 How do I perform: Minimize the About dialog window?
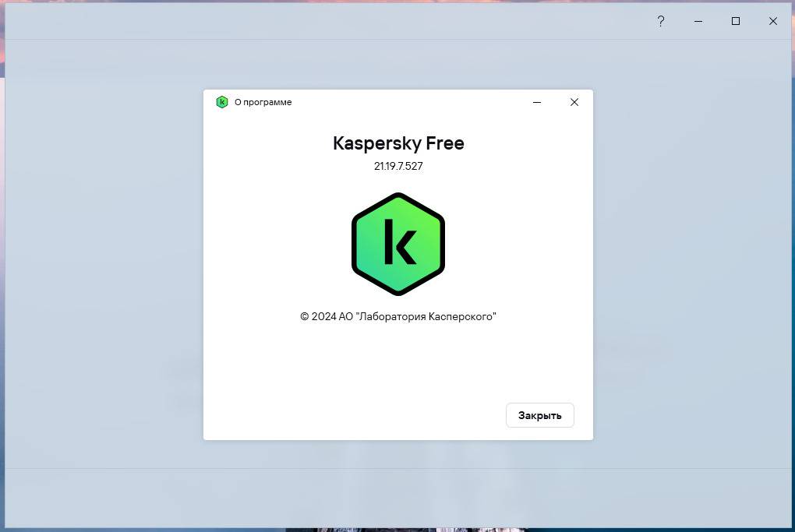537,102
